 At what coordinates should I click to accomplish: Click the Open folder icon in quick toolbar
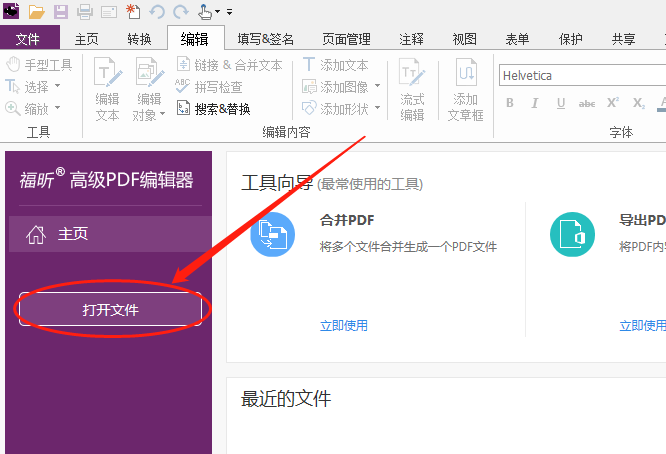(x=37, y=11)
